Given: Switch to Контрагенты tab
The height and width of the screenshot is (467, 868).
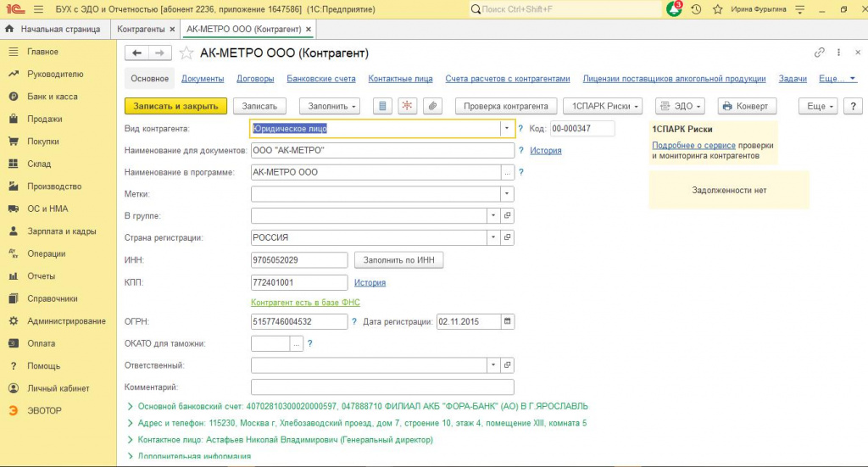Looking at the screenshot, I should tap(141, 30).
